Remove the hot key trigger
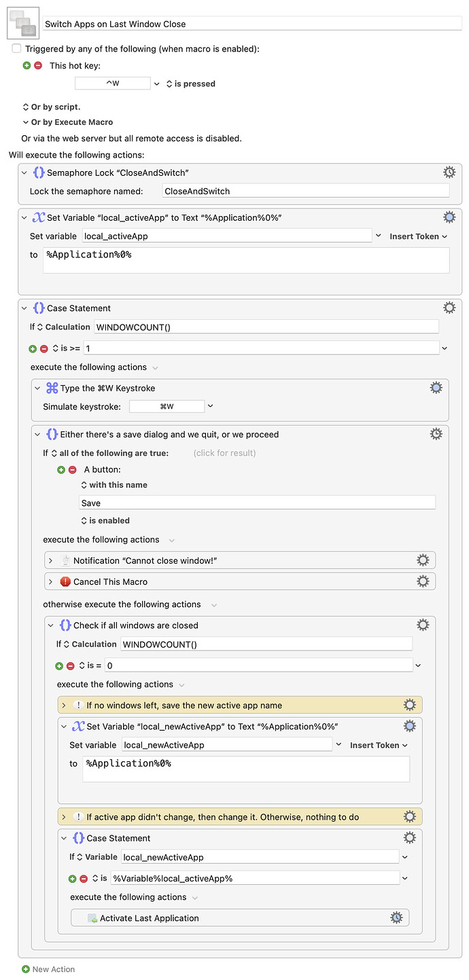The width and height of the screenshot is (469, 980). click(38, 66)
